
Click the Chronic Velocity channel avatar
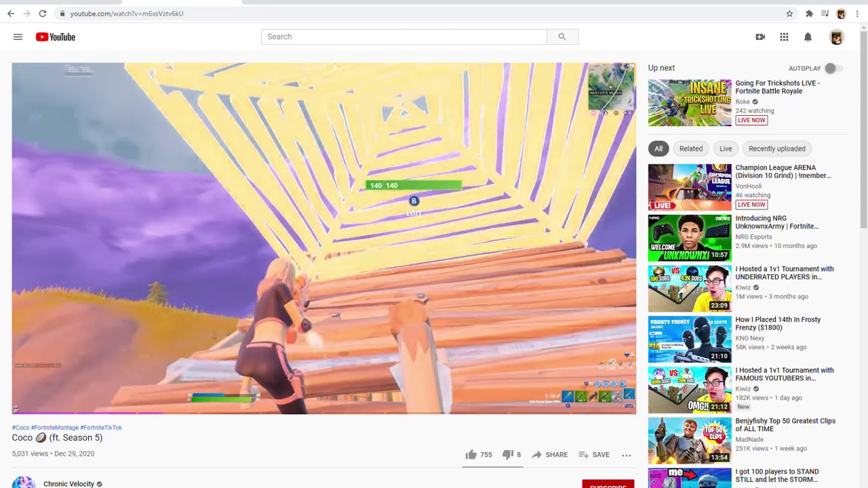23,483
